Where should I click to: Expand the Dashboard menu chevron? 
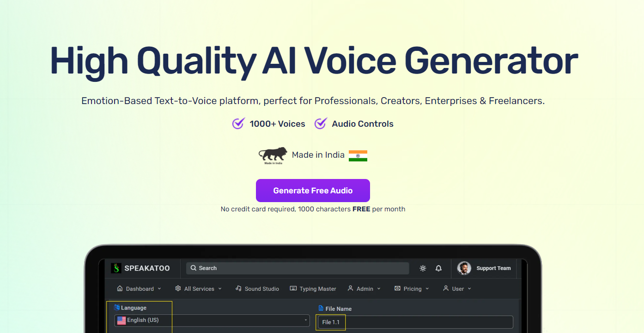point(159,289)
